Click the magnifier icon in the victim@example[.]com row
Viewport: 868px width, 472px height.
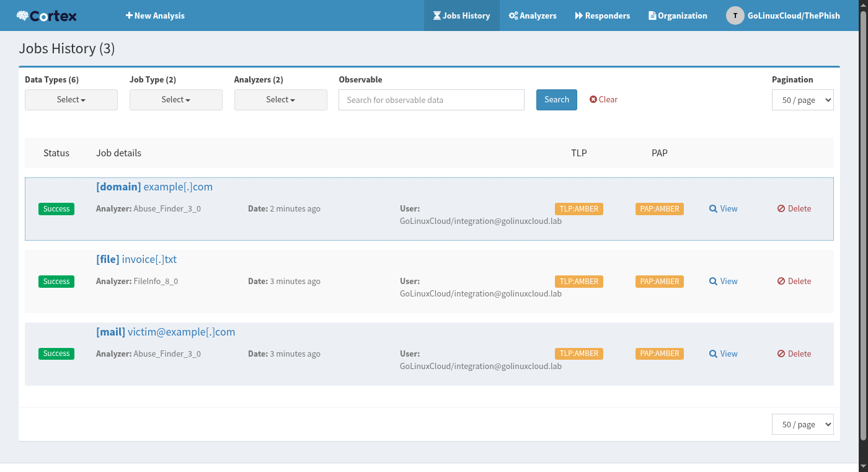coord(713,354)
